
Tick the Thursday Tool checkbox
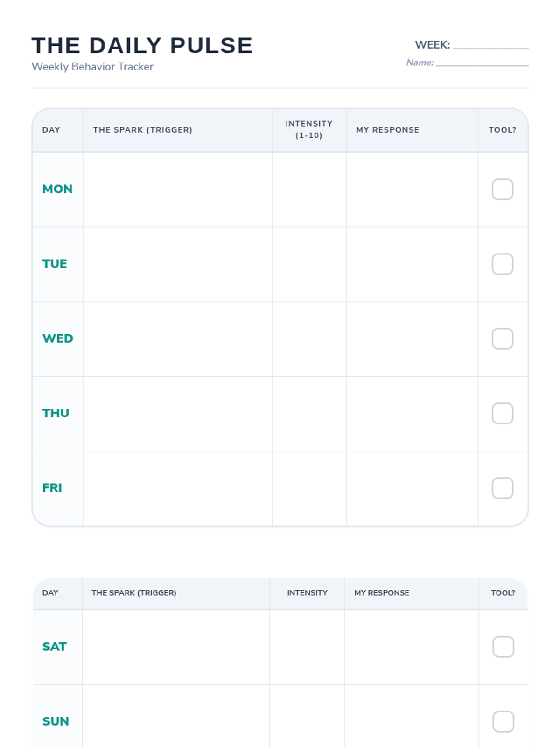[x=502, y=413]
